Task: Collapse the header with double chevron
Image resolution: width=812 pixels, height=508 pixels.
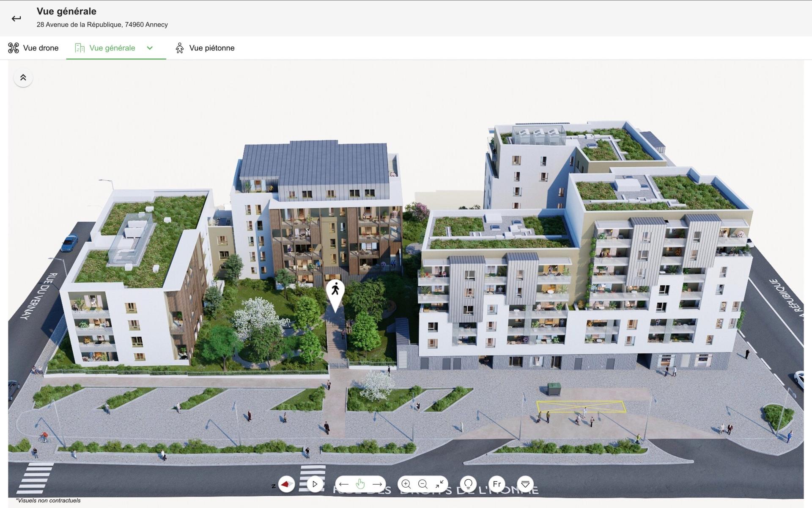Action: click(23, 77)
